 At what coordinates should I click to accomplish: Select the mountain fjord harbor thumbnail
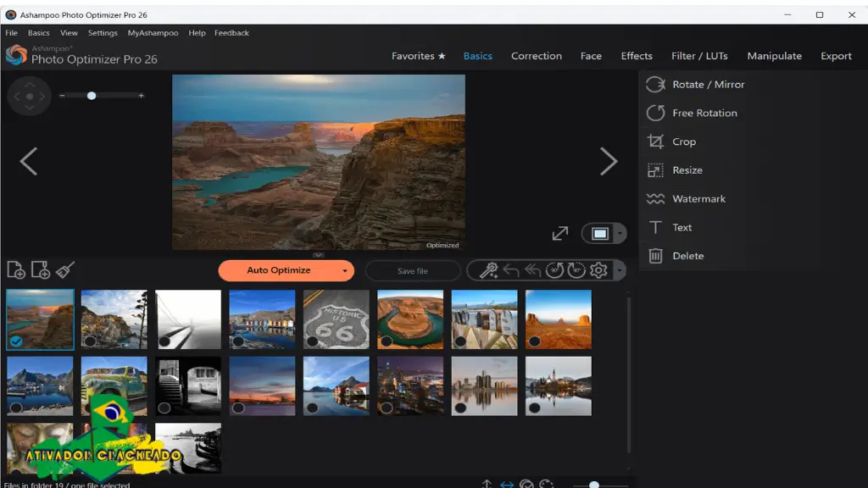[40, 385]
